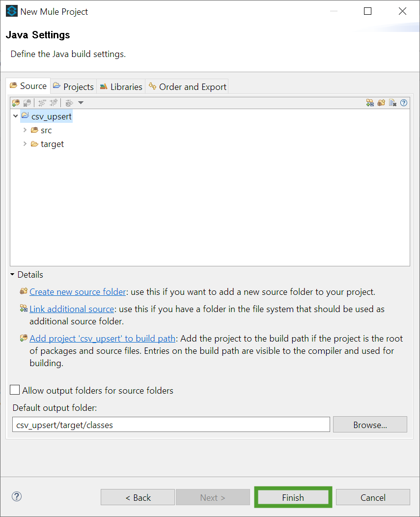
Task: Click the configure output folder toolbar icon
Action: (69, 103)
